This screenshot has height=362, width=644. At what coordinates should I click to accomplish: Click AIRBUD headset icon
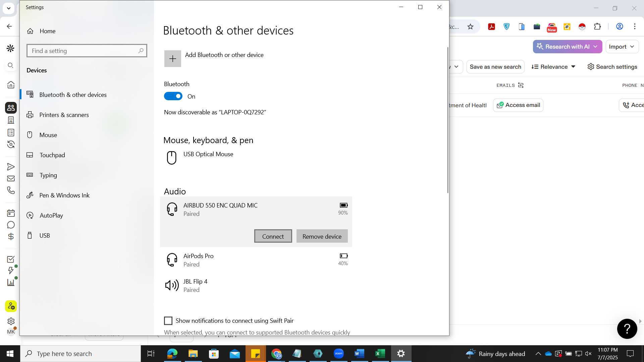click(172, 209)
